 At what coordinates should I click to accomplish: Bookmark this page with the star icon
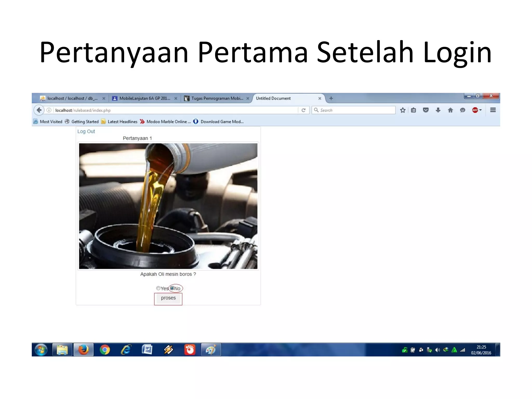coord(403,110)
